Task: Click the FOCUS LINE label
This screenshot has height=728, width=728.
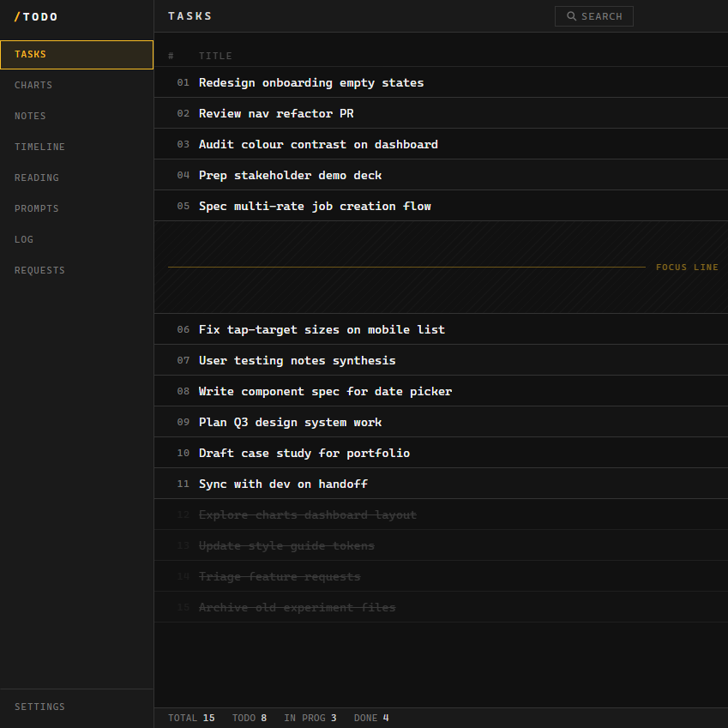Action: point(687,268)
